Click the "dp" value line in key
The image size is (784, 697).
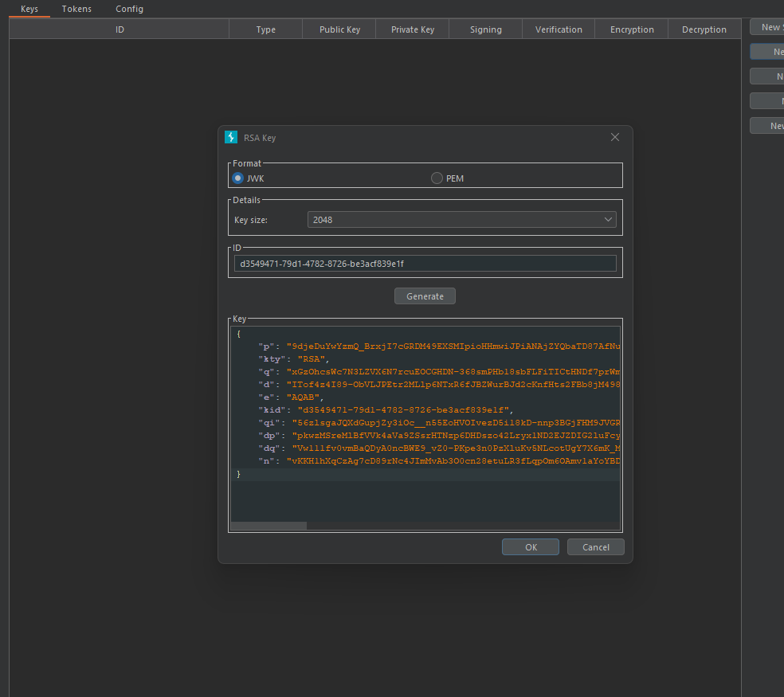point(439,436)
